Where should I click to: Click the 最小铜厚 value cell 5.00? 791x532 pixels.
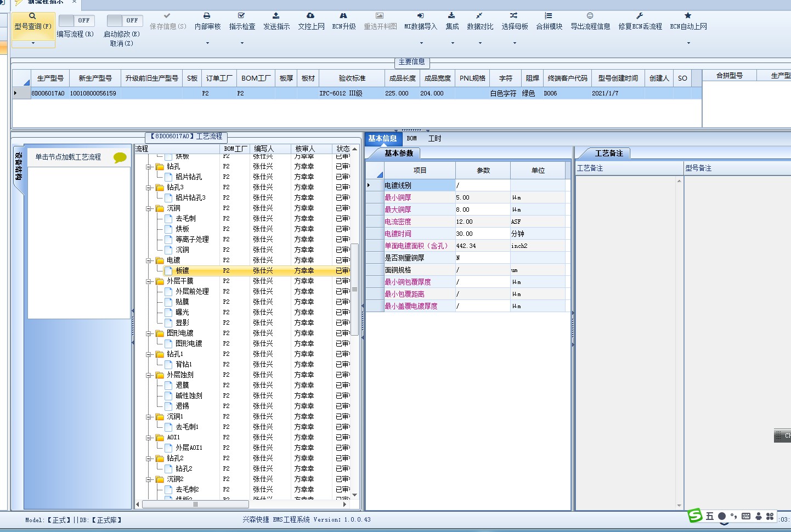coord(483,198)
